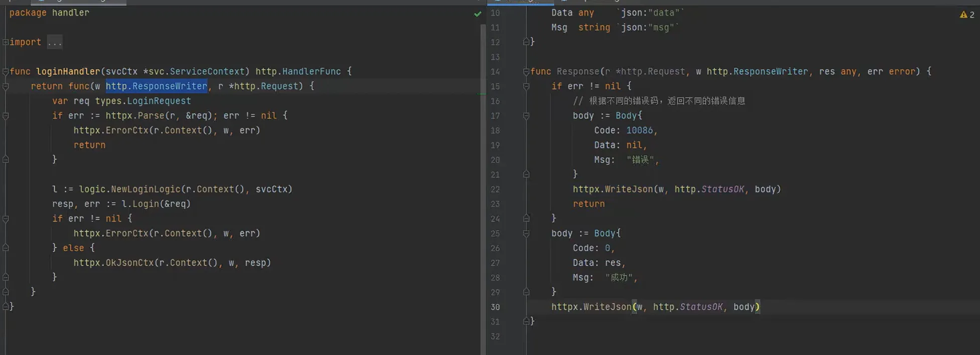
Task: Click the ServiceContext parameter type
Action: pyautogui.click(x=207, y=72)
